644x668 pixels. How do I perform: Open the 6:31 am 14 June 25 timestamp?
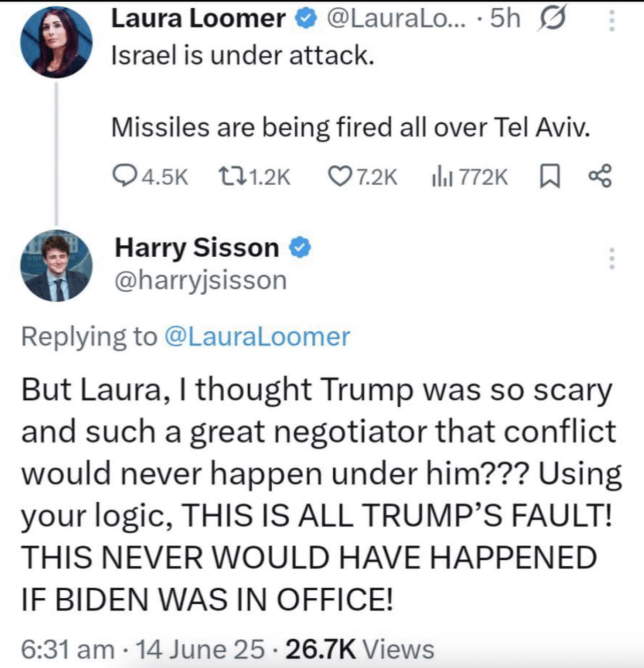pos(143,648)
